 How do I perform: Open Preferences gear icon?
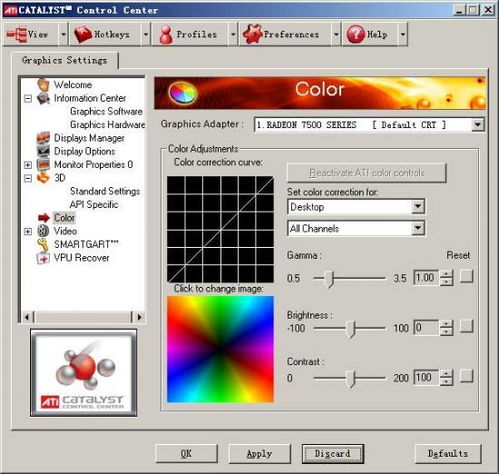tap(253, 34)
